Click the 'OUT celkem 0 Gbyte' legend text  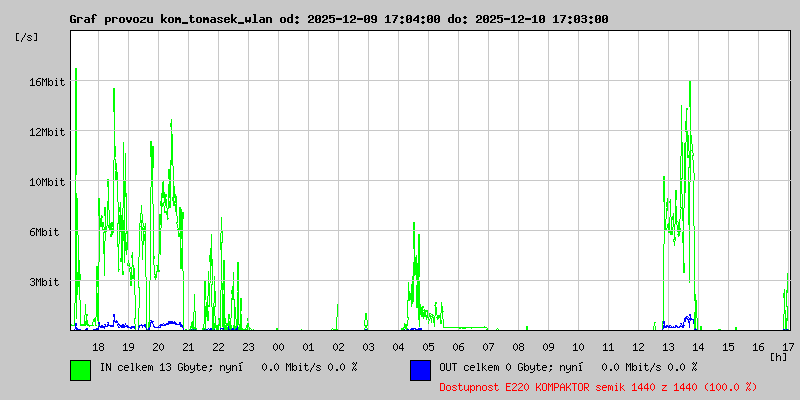coord(493,367)
